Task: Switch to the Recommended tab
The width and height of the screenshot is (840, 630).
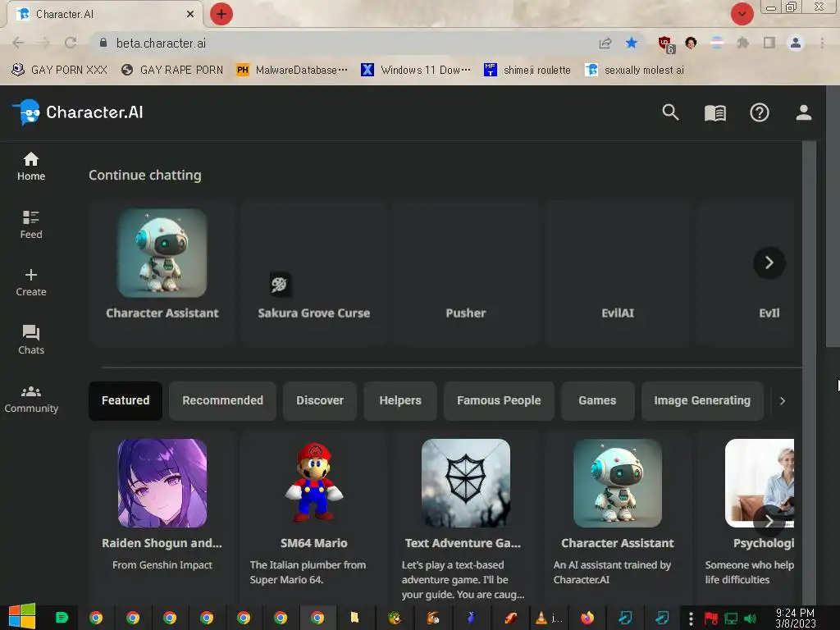Action: click(222, 400)
